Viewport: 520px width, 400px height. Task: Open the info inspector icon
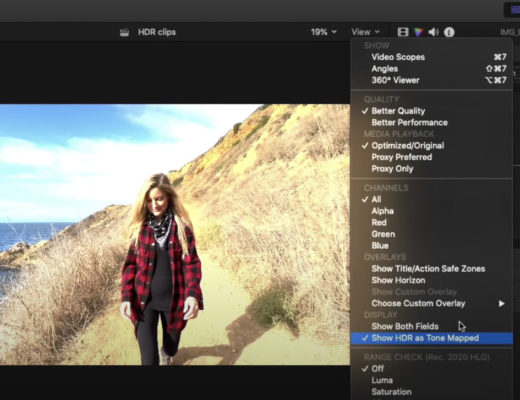click(449, 32)
